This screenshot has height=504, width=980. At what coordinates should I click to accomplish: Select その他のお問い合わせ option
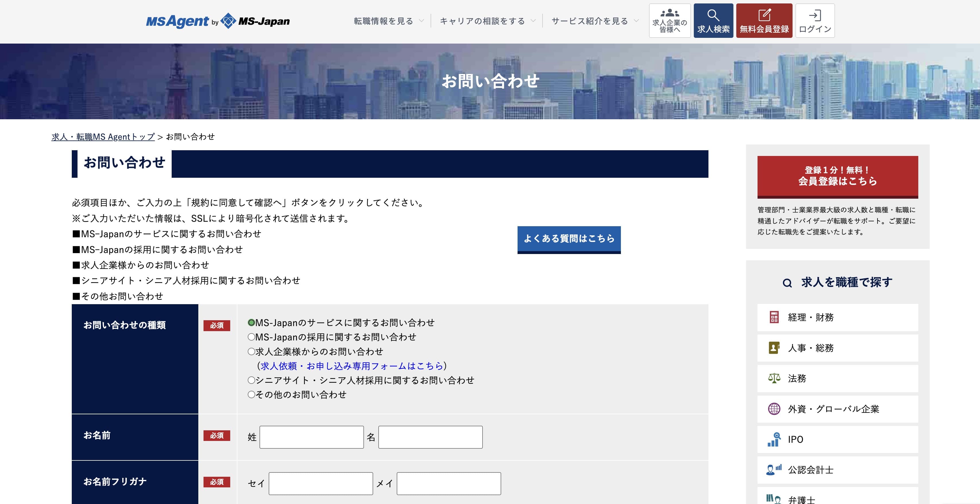pyautogui.click(x=251, y=394)
